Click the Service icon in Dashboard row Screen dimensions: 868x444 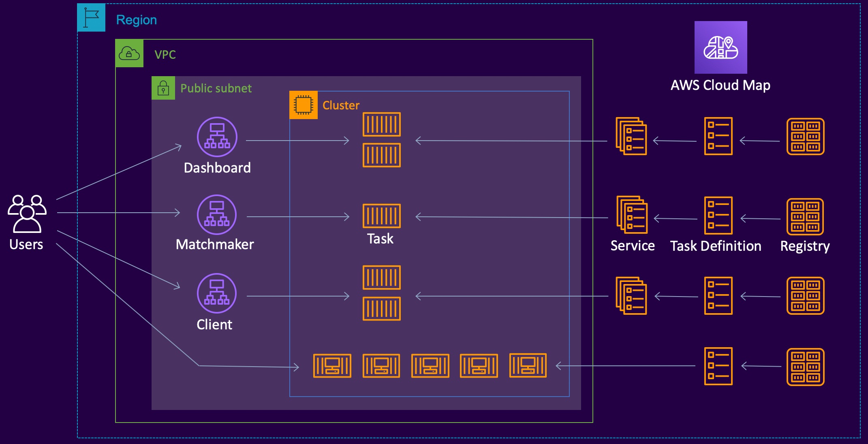click(x=631, y=136)
